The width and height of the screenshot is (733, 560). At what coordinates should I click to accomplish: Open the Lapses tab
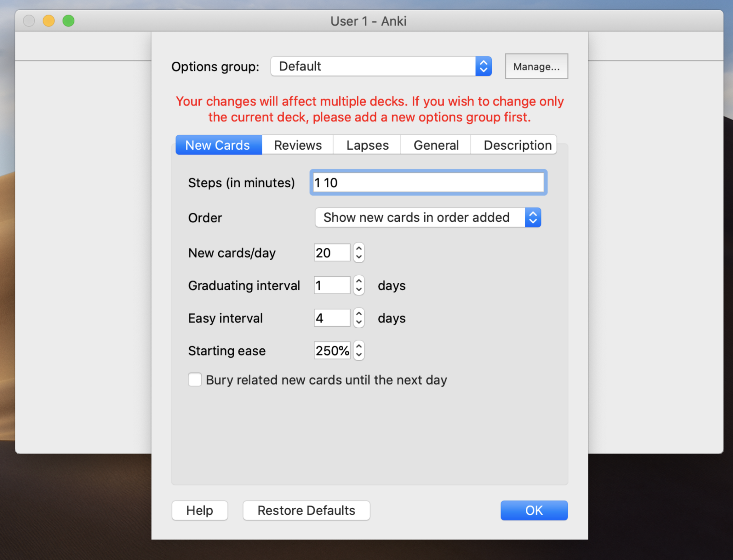tap(366, 145)
